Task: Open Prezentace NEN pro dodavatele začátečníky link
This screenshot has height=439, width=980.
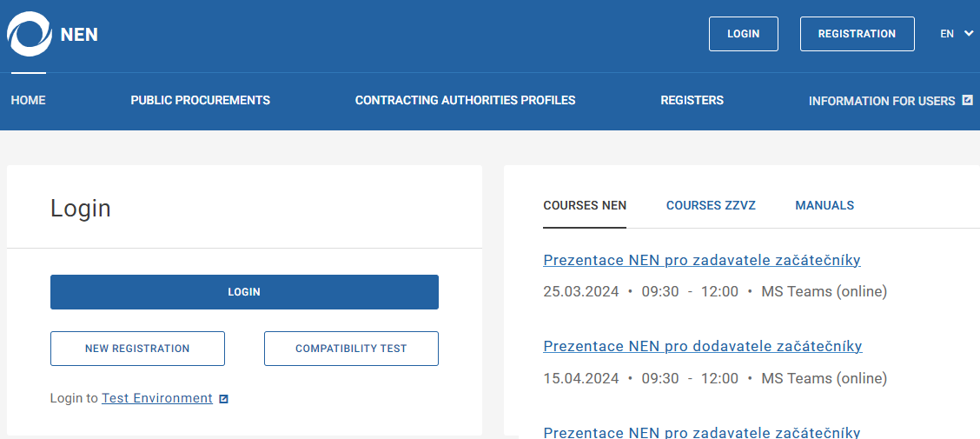Action: coord(702,346)
